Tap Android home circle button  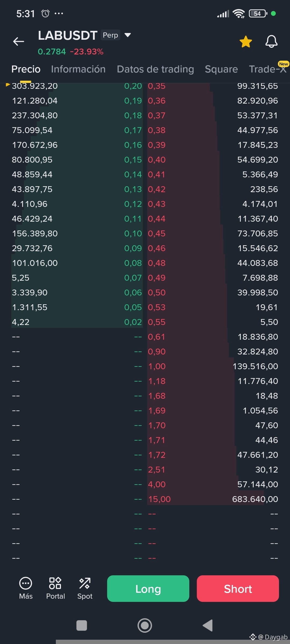[145, 625]
